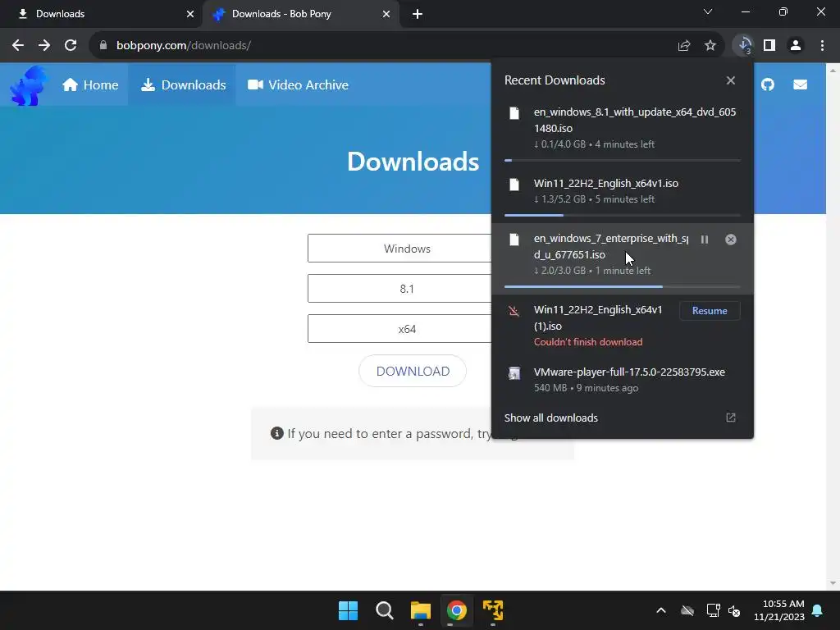Click the Windows 7 download progress bar
The width and height of the screenshot is (840, 630).
[x=623, y=286]
